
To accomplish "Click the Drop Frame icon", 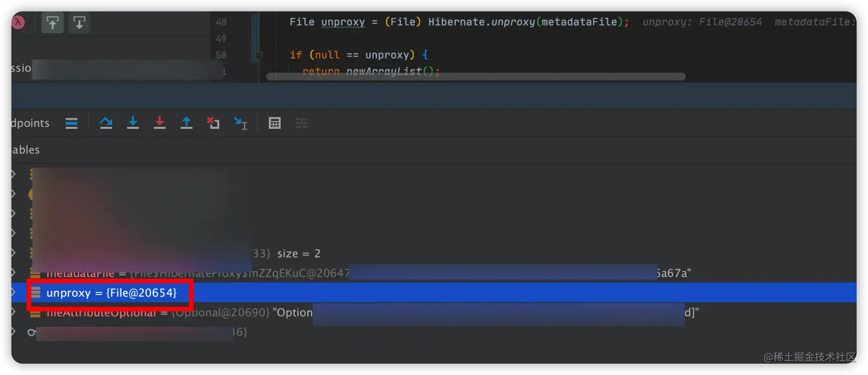I will [x=213, y=123].
